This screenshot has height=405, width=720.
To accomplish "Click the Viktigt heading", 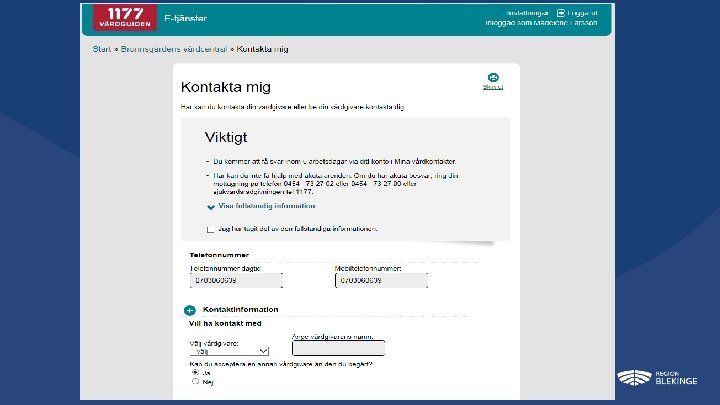I will 226,137.
